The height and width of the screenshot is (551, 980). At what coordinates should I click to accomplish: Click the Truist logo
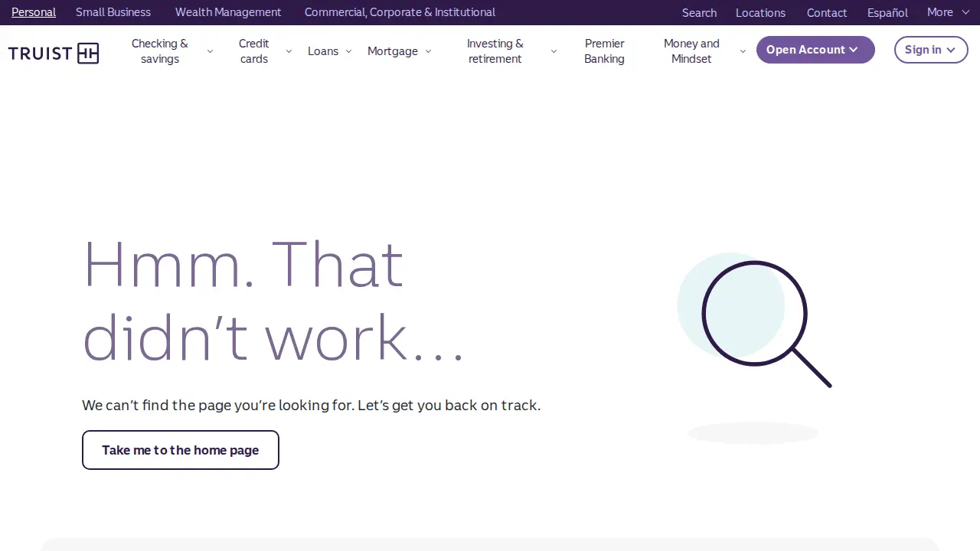click(54, 53)
